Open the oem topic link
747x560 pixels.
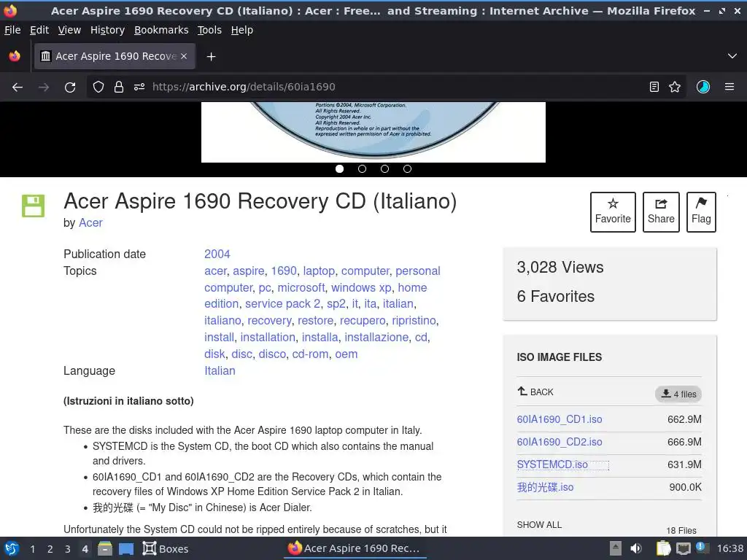pos(347,354)
